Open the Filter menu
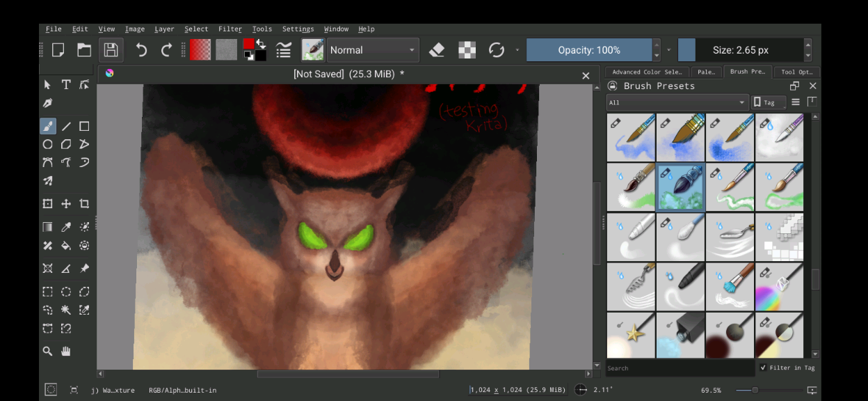The height and width of the screenshot is (401, 868). coord(230,29)
